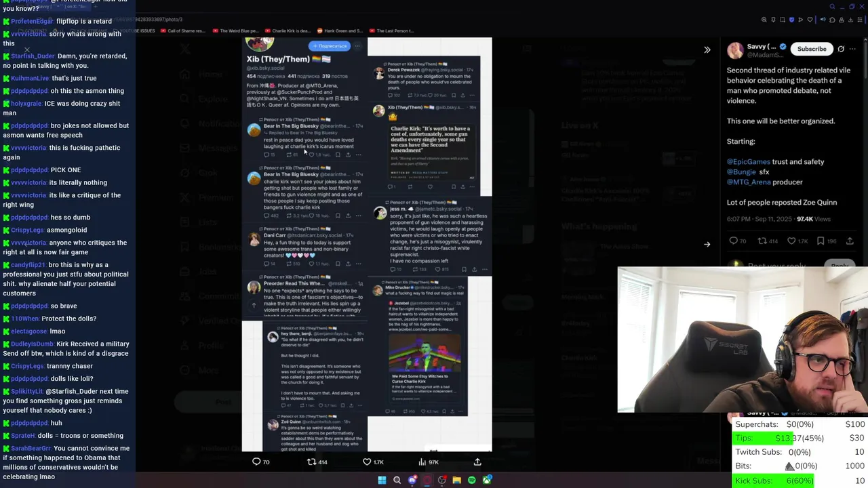Click 6:07 PM Sep 11, 2025 timestamp

click(759, 219)
